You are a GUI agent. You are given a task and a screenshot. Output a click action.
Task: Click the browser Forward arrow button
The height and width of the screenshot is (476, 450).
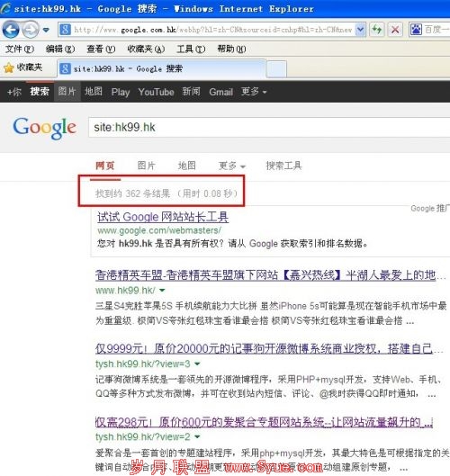point(31,30)
